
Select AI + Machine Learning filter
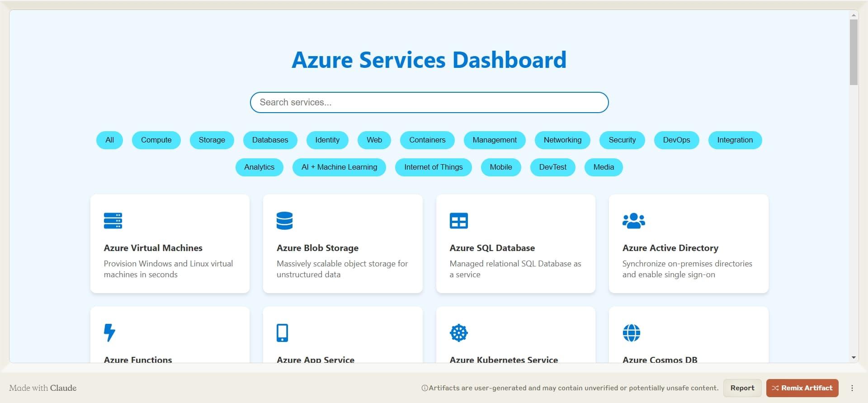(339, 167)
